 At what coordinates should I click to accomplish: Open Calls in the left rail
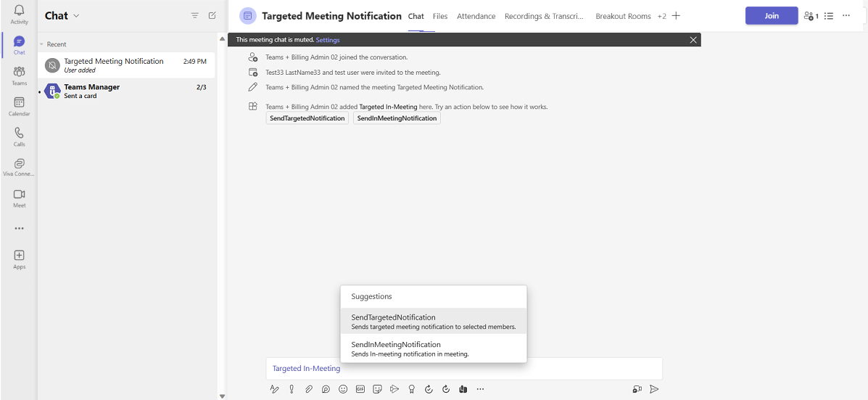[19, 136]
